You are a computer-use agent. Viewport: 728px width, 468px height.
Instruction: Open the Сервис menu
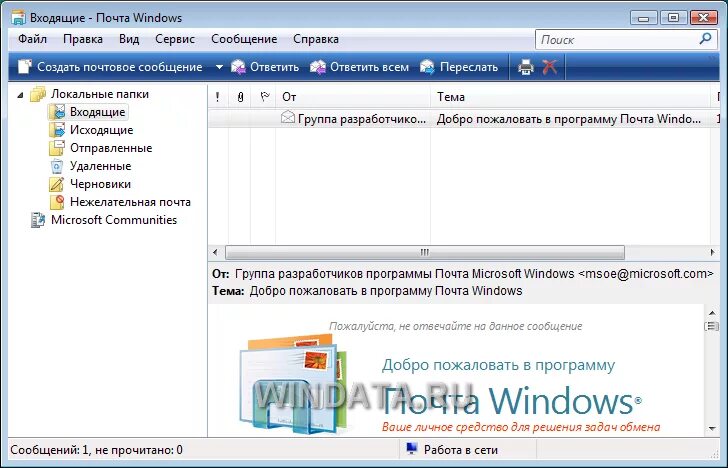pyautogui.click(x=175, y=39)
